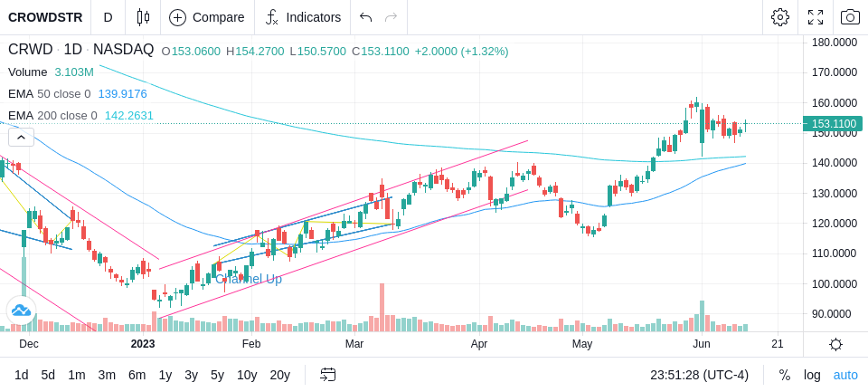This screenshot has width=868, height=392.
Task: Click the +2.0000 (+1.32%) change value
Action: [461, 52]
